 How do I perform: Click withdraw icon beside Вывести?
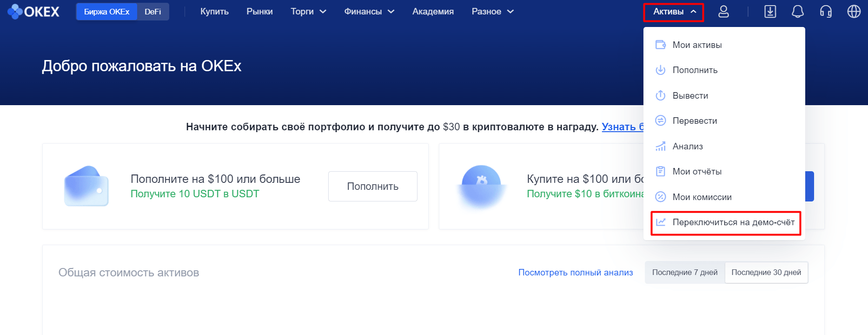tap(661, 95)
